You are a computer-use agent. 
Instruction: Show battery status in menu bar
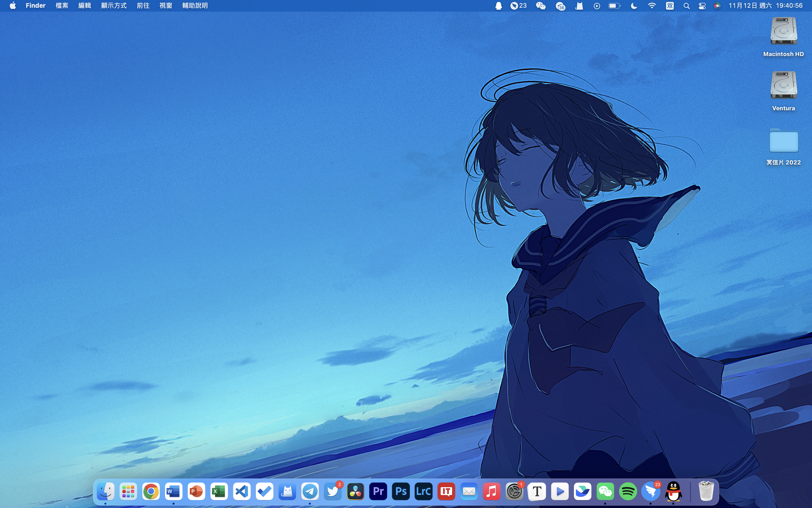(614, 6)
